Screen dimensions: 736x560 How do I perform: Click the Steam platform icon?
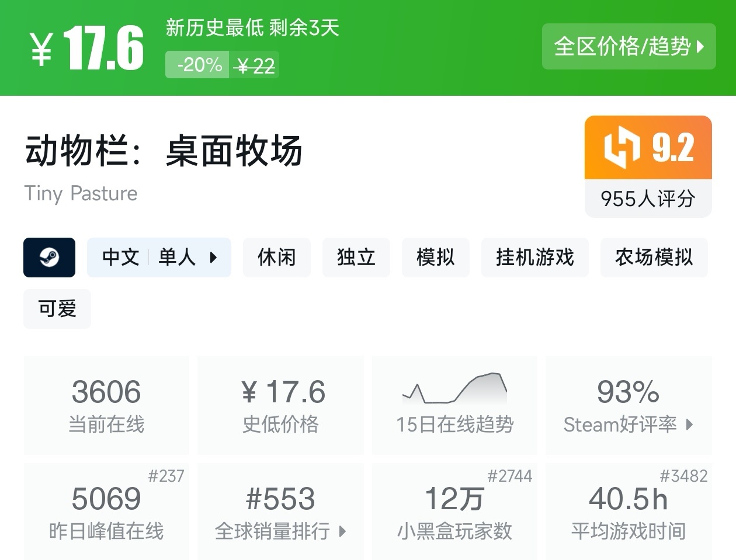49,257
